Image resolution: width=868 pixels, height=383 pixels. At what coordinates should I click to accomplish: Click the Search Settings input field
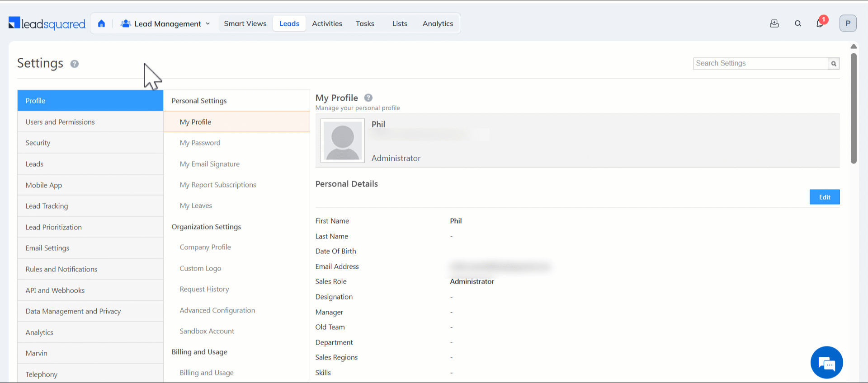[760, 64]
